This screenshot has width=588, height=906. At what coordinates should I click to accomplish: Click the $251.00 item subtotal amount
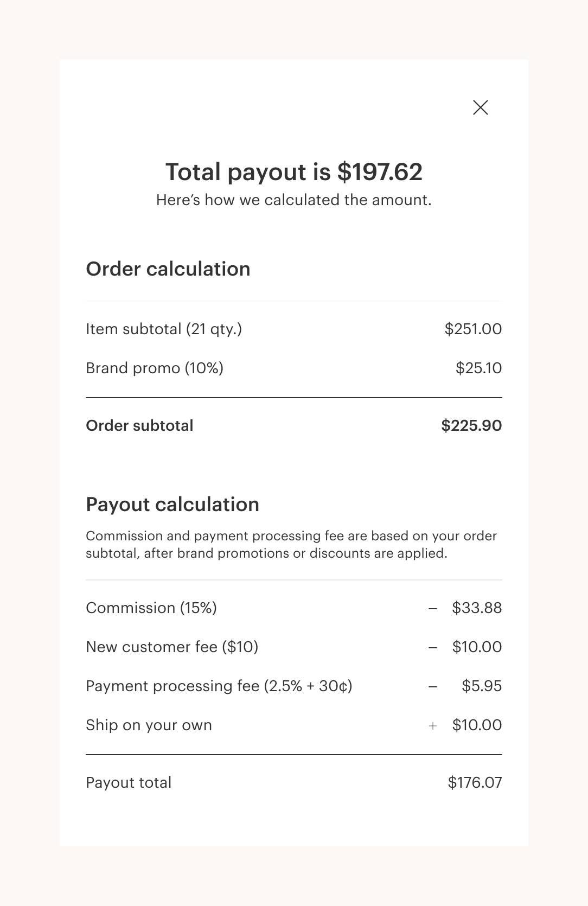473,329
